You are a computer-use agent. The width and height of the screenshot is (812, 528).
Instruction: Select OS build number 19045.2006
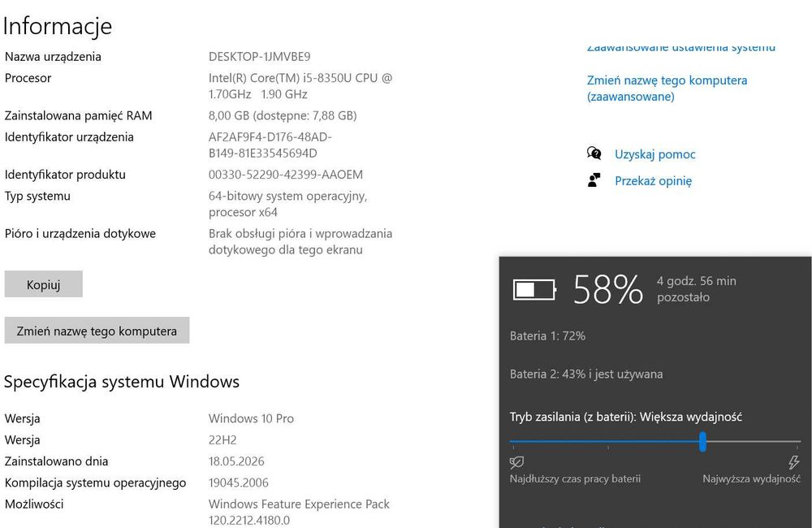pos(238,483)
